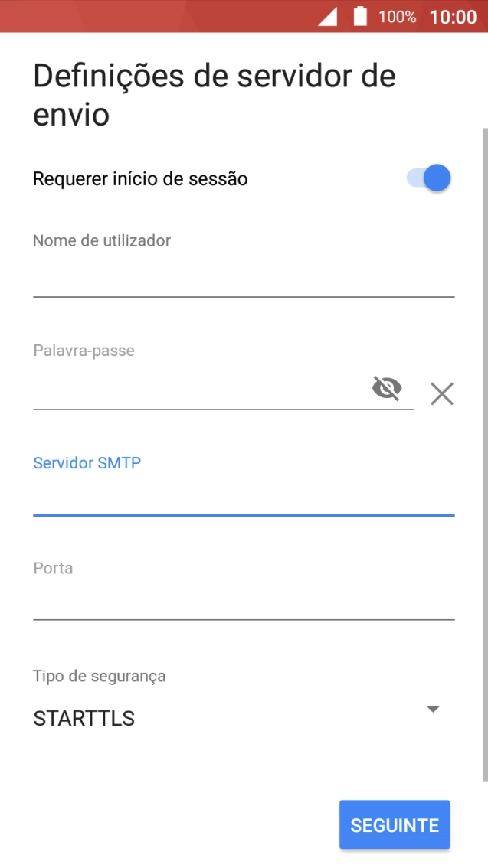The image size is (488, 868).
Task: Tap the signal strength icon
Action: point(327,16)
